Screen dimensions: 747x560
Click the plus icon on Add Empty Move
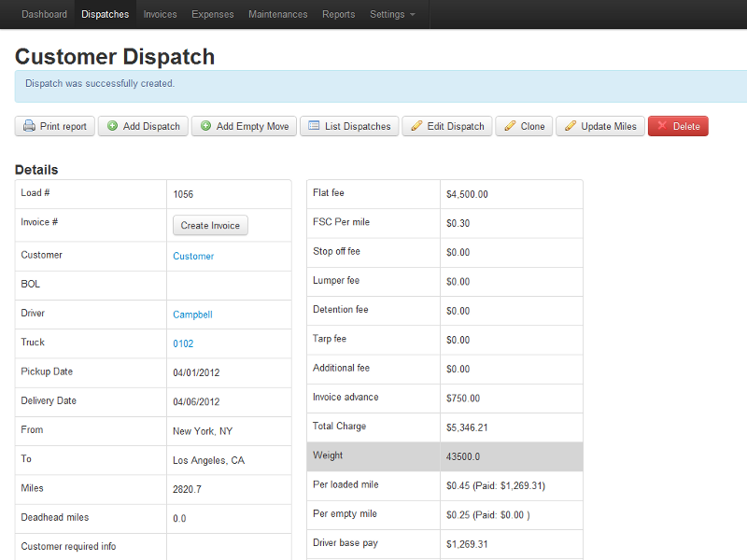pyautogui.click(x=205, y=126)
